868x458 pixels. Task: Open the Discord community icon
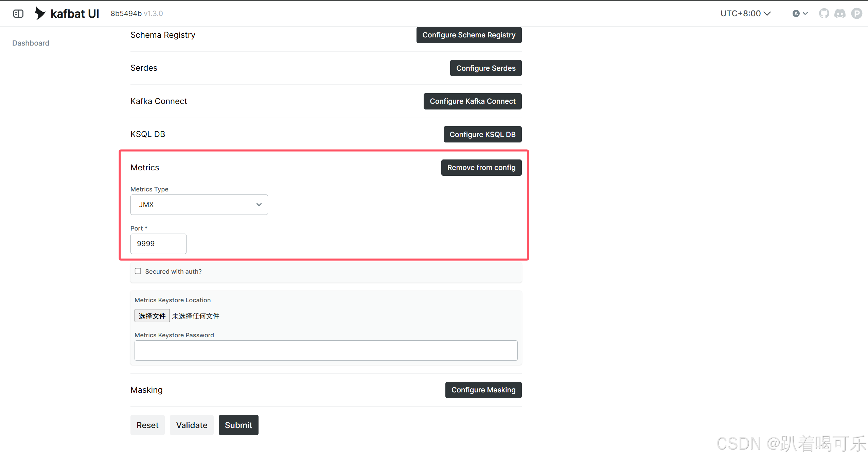(x=840, y=14)
